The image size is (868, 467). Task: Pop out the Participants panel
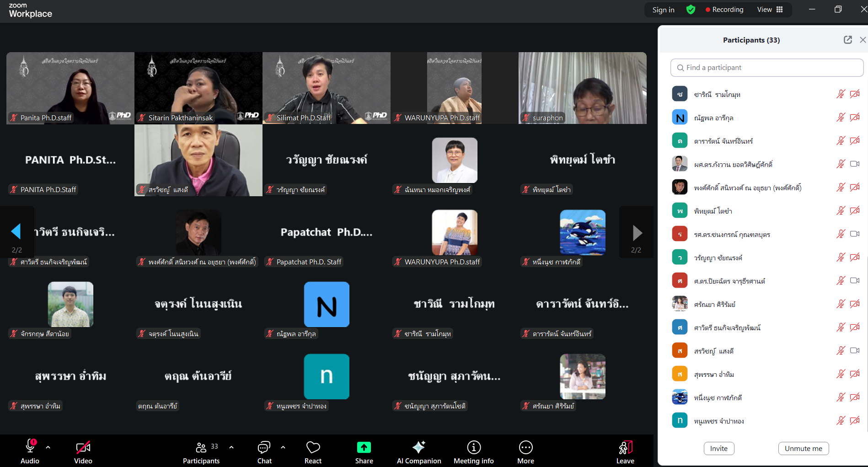coord(847,40)
